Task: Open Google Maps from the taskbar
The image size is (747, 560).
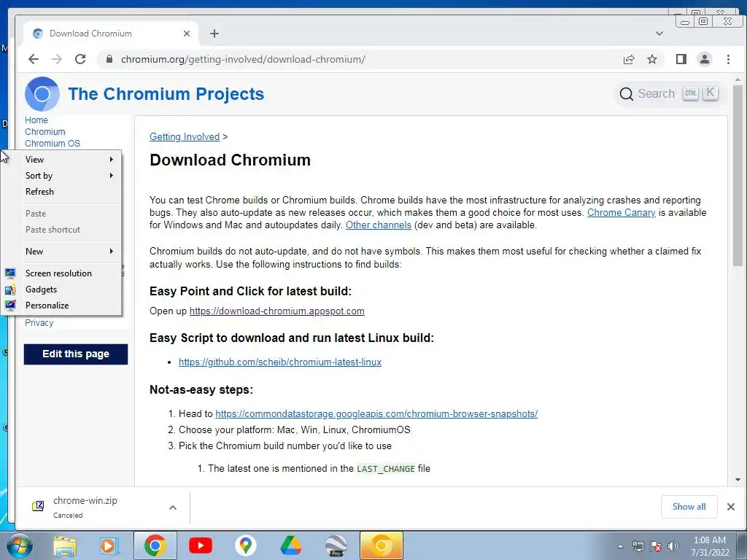Action: point(245,545)
